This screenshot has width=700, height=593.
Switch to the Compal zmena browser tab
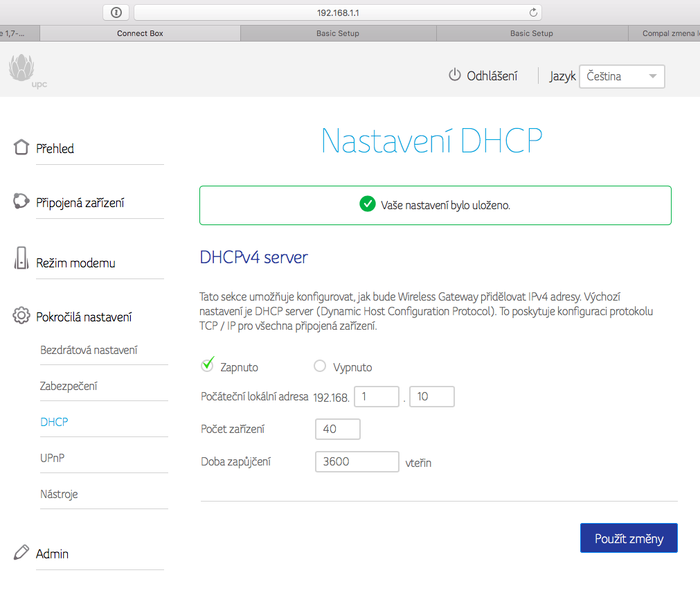(x=664, y=33)
